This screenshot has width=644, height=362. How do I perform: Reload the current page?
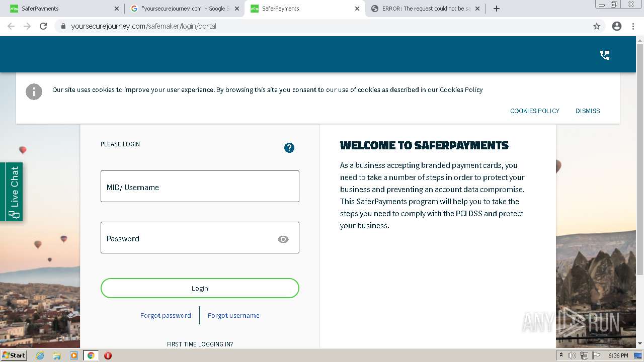click(43, 26)
